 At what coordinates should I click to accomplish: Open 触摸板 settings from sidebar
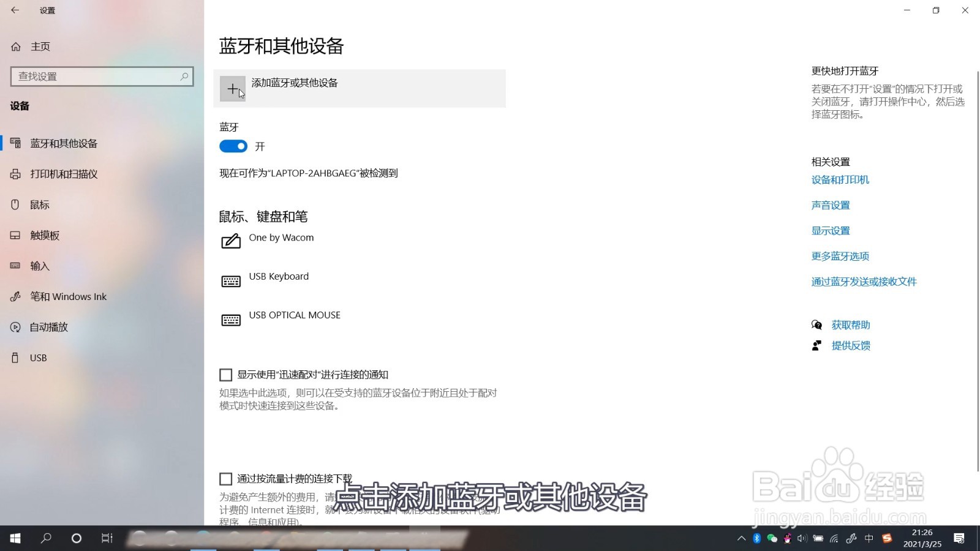coord(45,235)
